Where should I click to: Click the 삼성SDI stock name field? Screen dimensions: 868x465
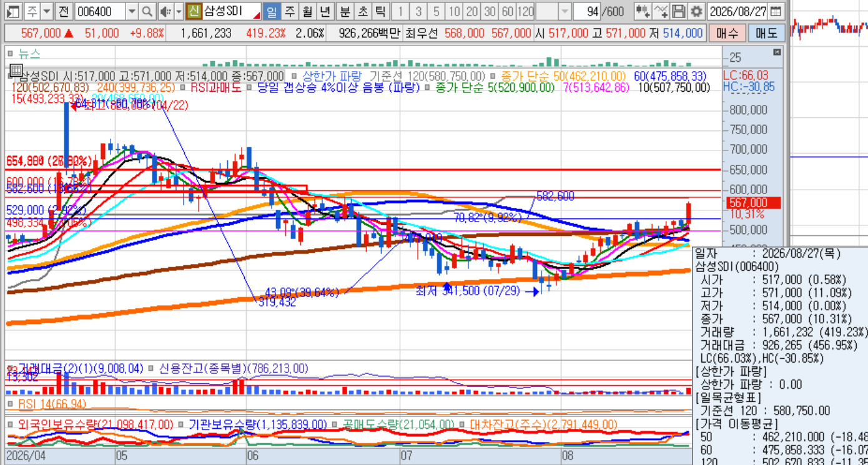tap(232, 11)
